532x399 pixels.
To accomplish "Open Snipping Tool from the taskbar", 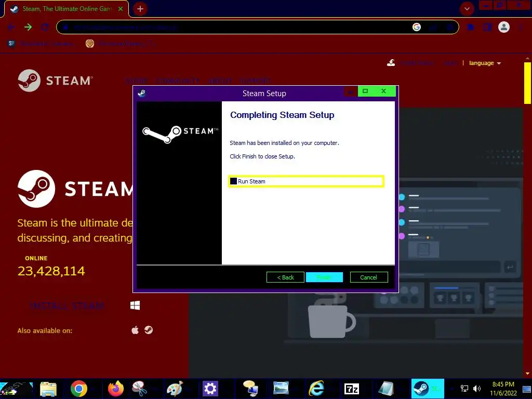I will (x=139, y=389).
